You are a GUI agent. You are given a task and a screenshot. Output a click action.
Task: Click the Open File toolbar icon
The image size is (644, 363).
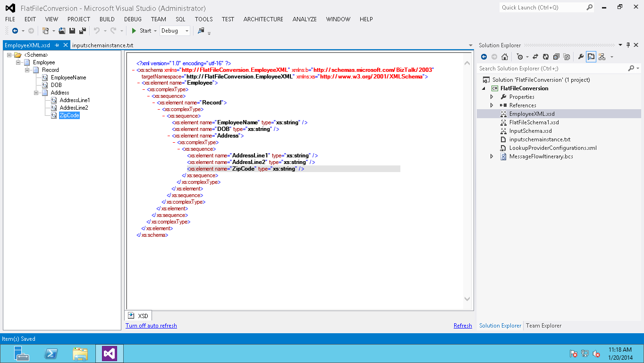point(62,31)
